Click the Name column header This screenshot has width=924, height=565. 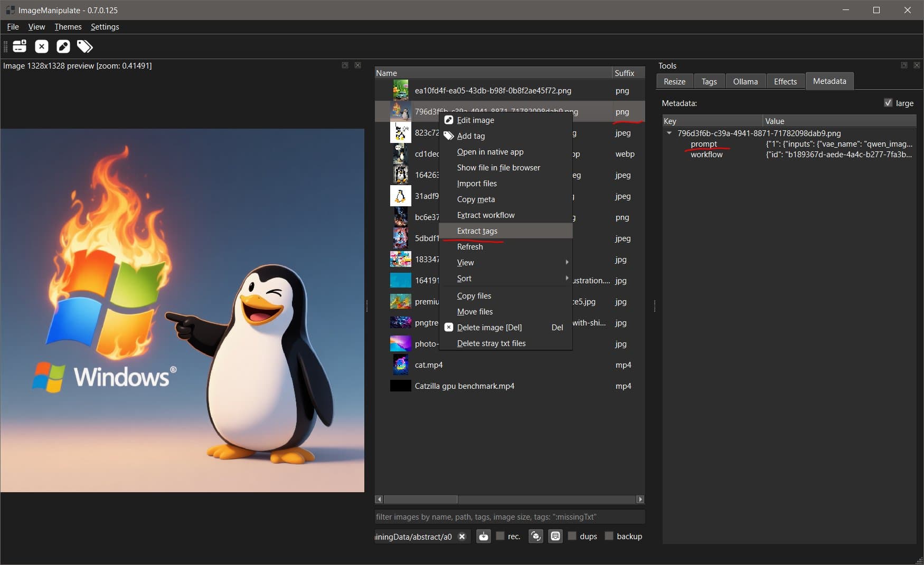click(493, 73)
